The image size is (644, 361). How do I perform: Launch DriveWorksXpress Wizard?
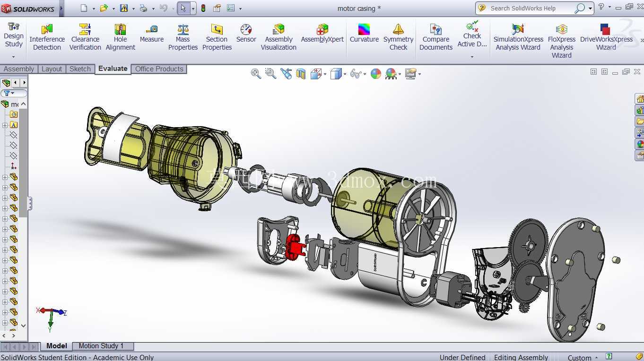[x=606, y=37]
